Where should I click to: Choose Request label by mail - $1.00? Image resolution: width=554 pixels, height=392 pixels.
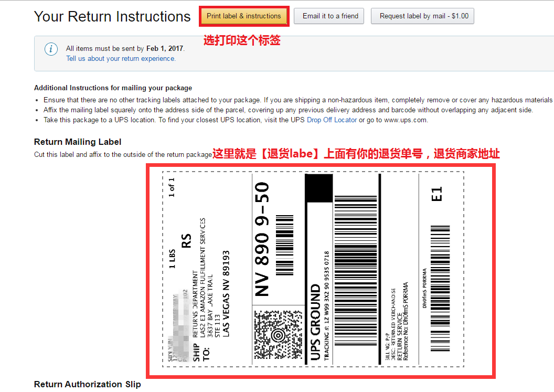point(422,16)
